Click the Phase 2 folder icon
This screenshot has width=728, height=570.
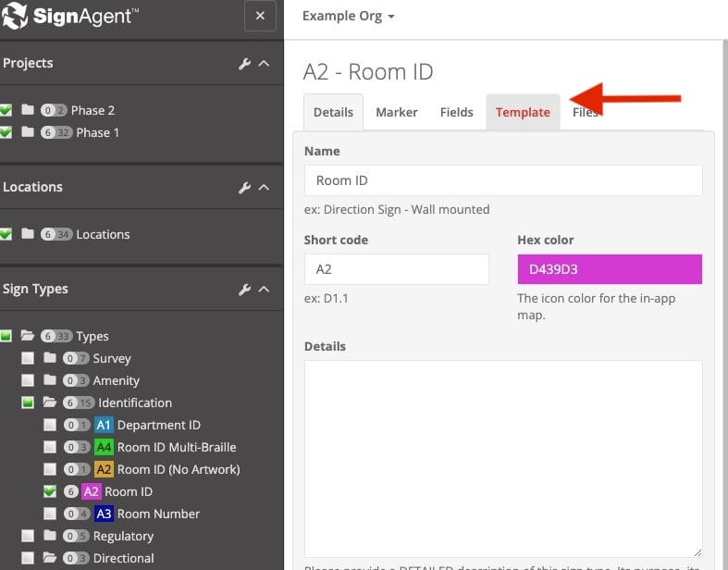28,110
